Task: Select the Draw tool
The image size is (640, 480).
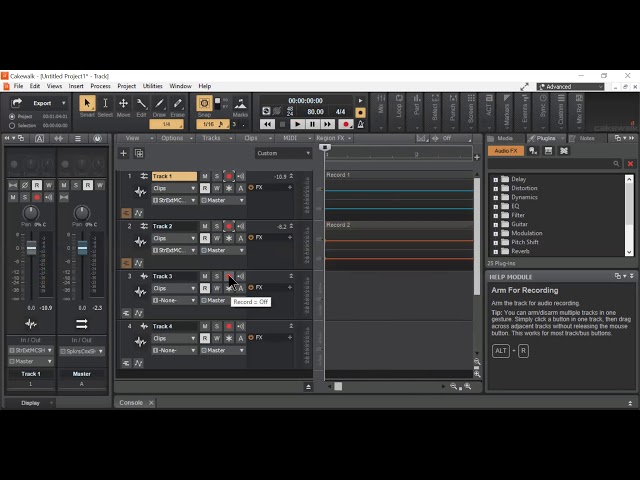Action: tap(159, 104)
